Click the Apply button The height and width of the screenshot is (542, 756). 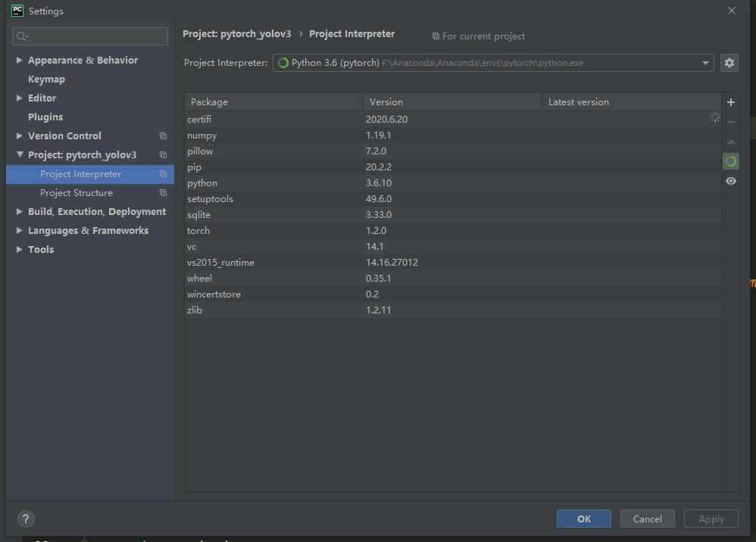pyautogui.click(x=711, y=519)
